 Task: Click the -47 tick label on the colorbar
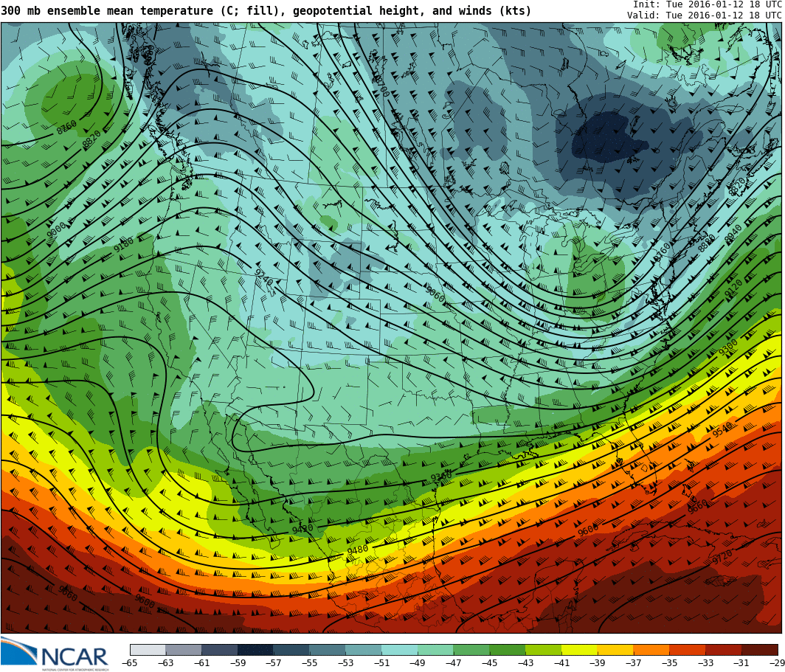(453, 663)
